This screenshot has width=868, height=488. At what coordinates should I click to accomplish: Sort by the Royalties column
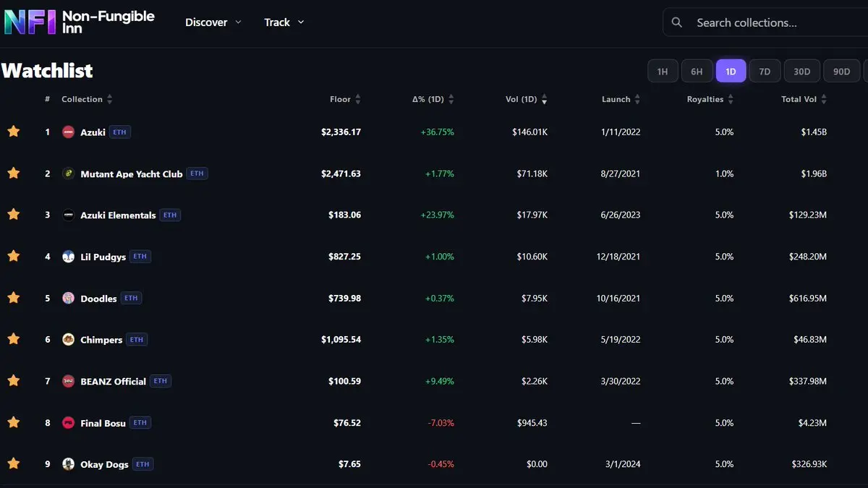[x=710, y=99]
